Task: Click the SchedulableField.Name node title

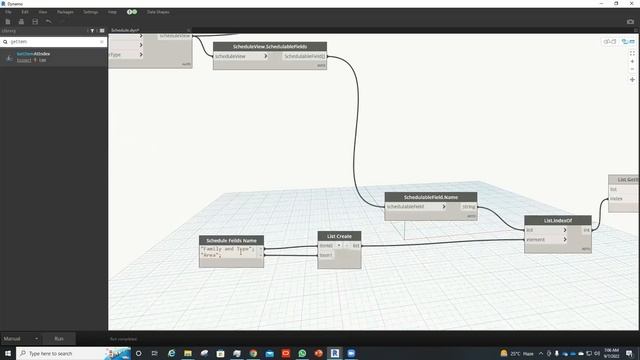Action: click(431, 197)
